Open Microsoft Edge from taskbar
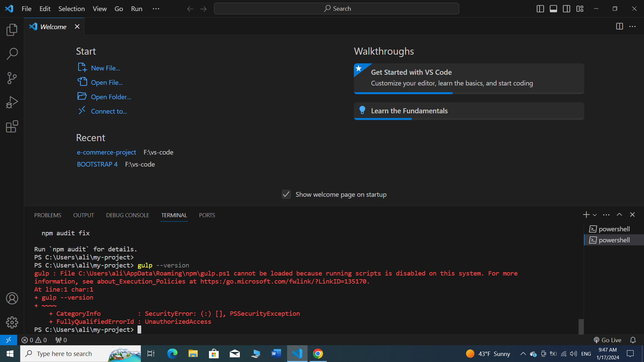 (172, 354)
